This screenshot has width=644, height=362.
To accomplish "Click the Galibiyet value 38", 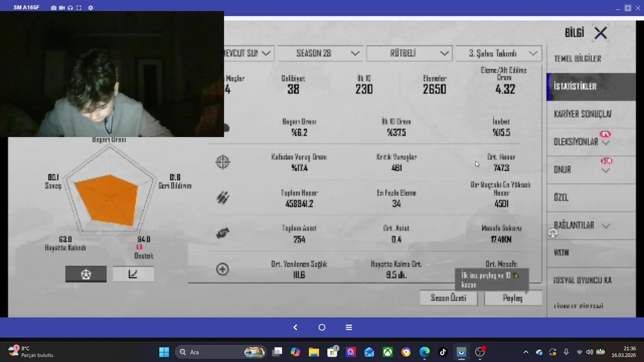I will (x=293, y=89).
